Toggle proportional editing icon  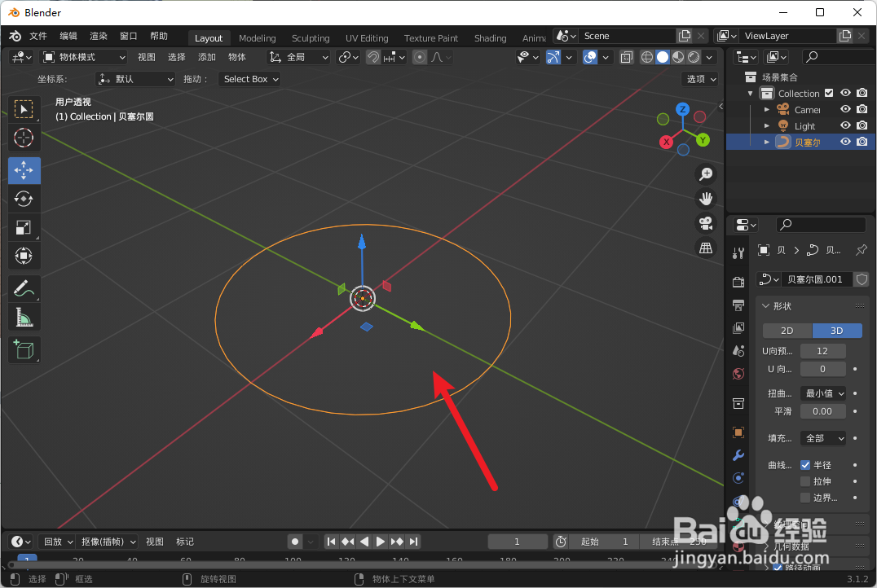pos(420,57)
